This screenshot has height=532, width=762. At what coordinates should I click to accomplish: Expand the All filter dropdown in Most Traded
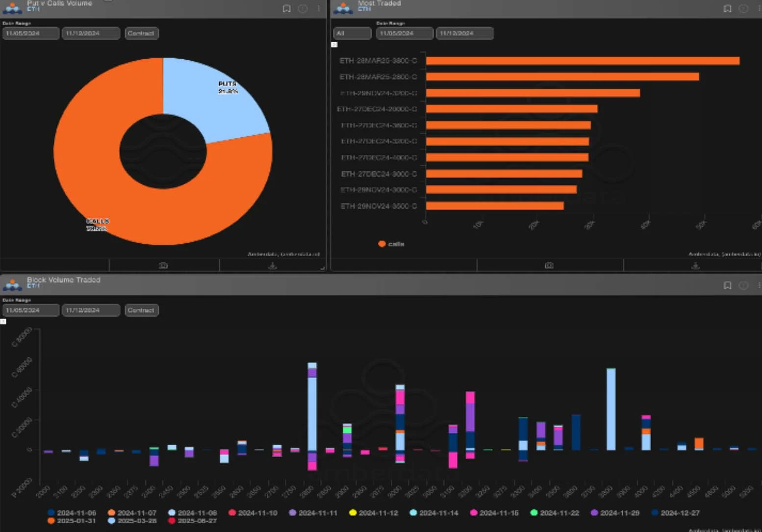tap(352, 33)
